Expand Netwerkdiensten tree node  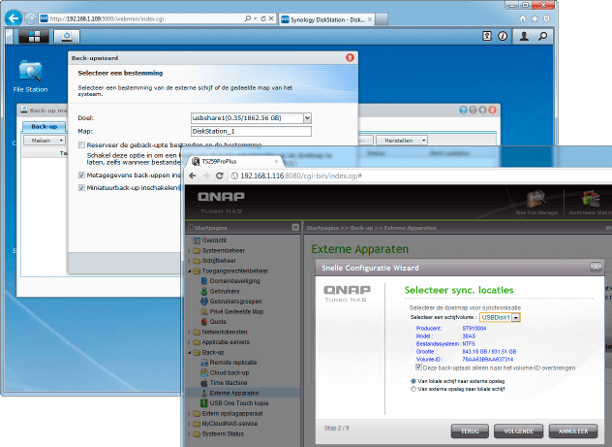click(189, 332)
